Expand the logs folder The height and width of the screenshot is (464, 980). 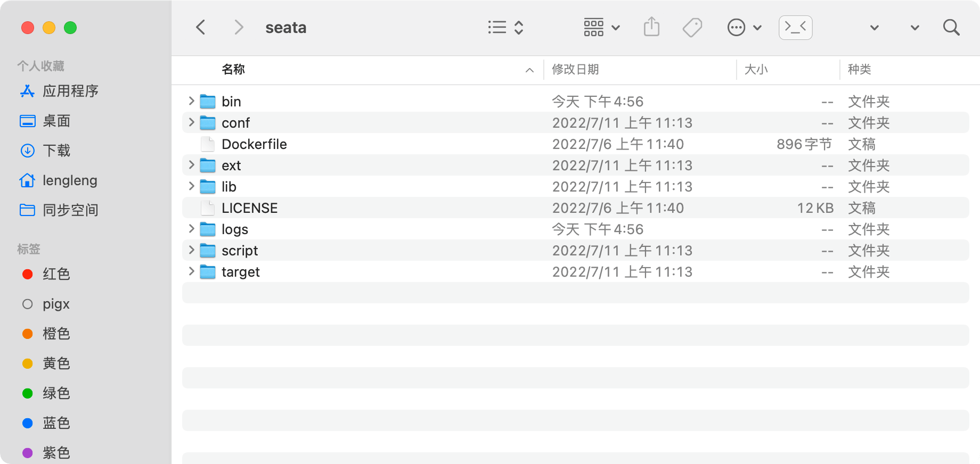pyautogui.click(x=191, y=229)
